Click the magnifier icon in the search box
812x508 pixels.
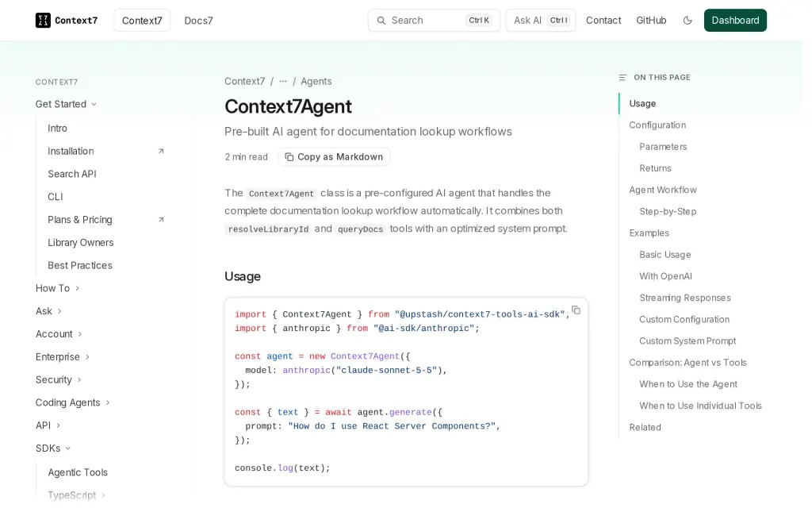point(381,20)
